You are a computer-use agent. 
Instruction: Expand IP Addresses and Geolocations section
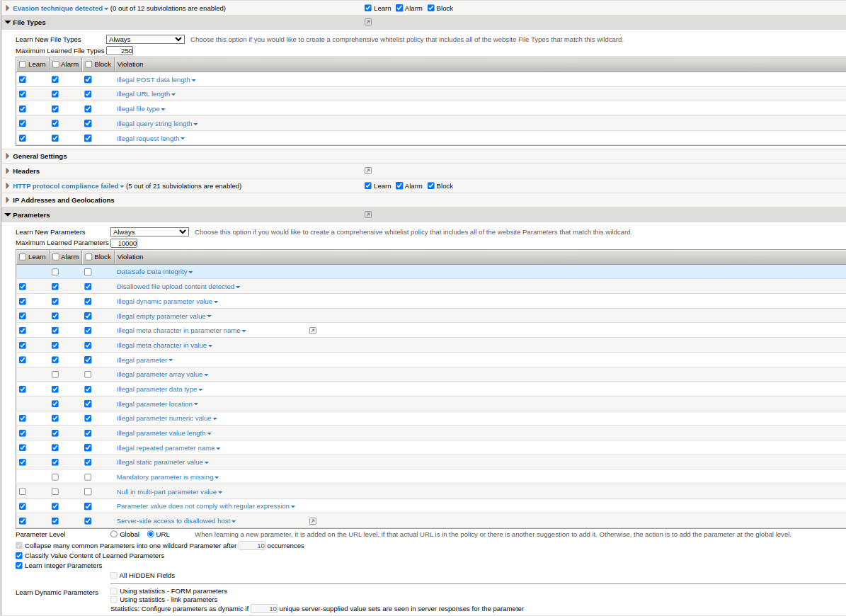[7, 200]
